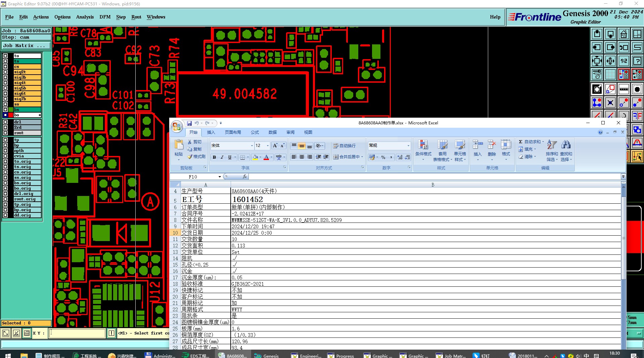The image size is (644, 358).
Task: Toggle the checkbox for layer 'sig2t'
Action: [5, 72]
